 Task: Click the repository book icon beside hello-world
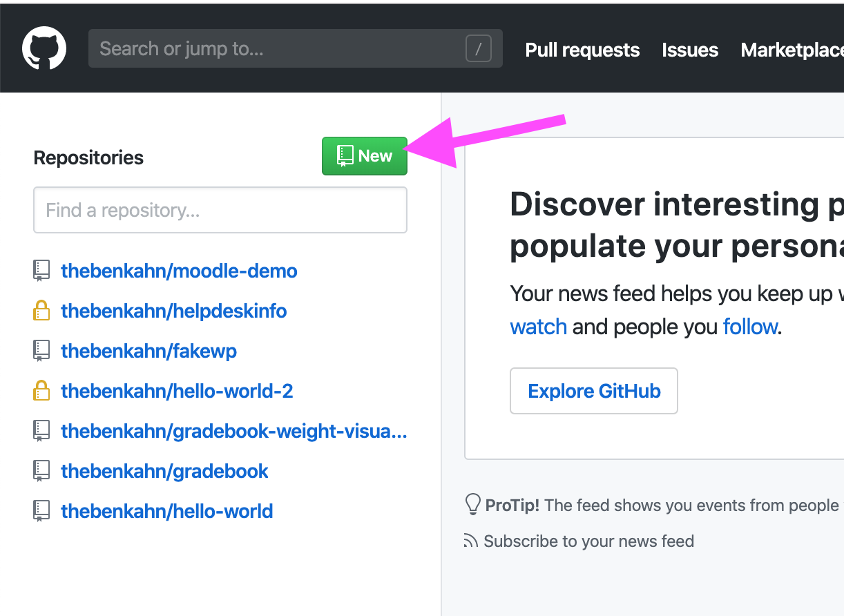tap(41, 510)
